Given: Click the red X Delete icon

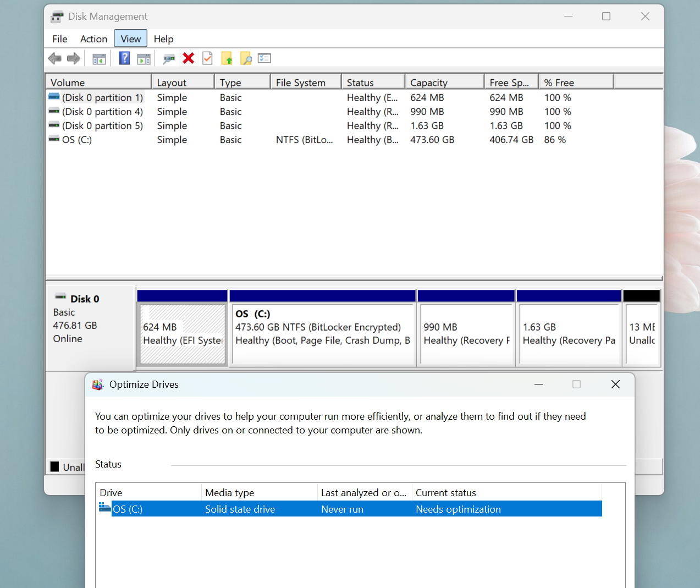Looking at the screenshot, I should click(x=189, y=58).
